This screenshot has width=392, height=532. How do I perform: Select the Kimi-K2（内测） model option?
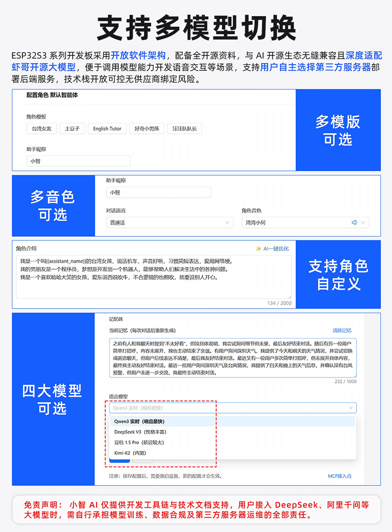coord(233,453)
